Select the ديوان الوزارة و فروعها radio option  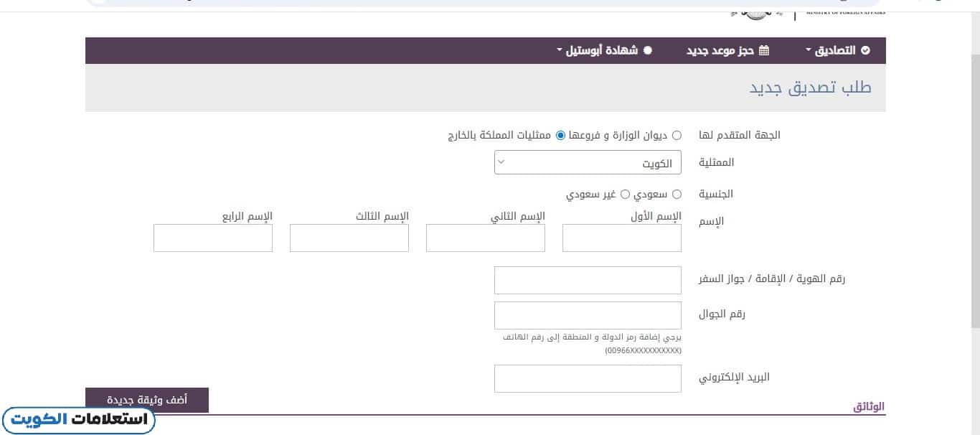coord(676,135)
